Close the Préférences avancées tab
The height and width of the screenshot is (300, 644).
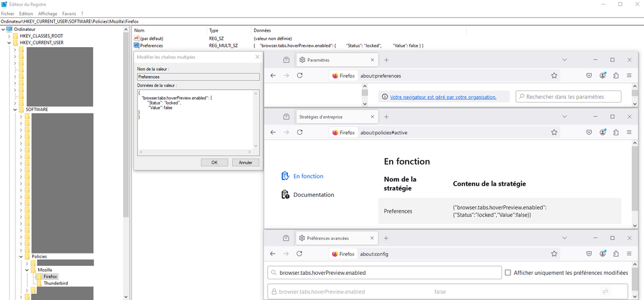coord(373,238)
